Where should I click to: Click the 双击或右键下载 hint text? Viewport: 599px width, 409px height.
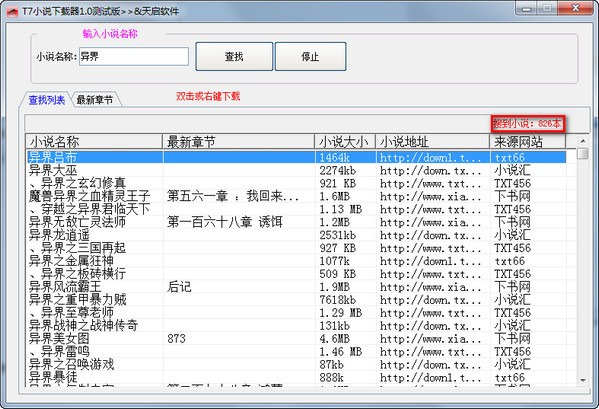click(208, 96)
